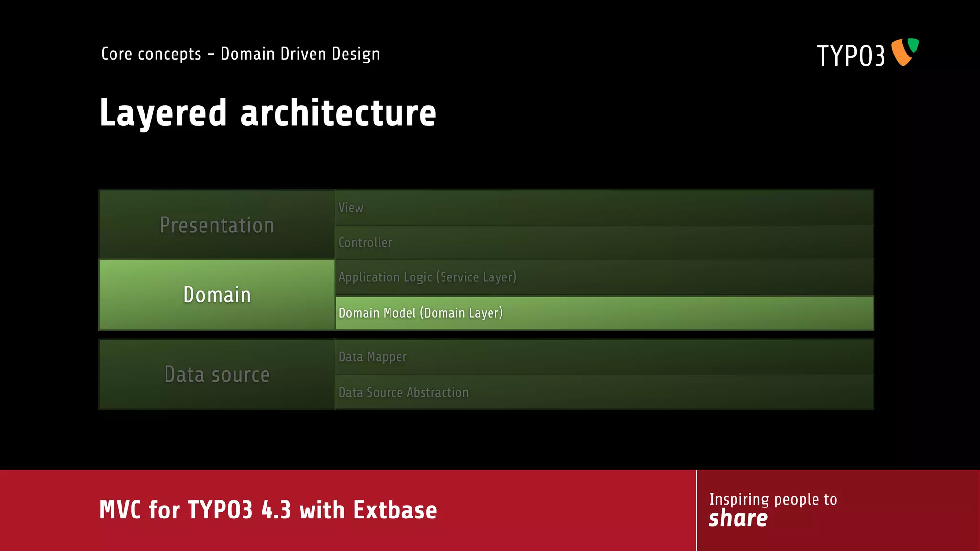Click the Layered architecture heading
The image size is (980, 551).
(268, 113)
